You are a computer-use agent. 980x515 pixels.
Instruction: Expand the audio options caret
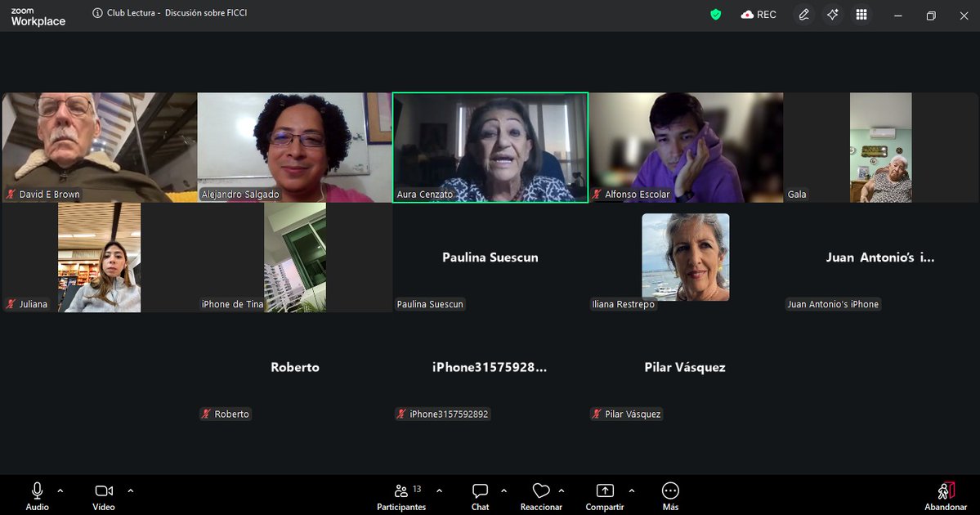60,491
